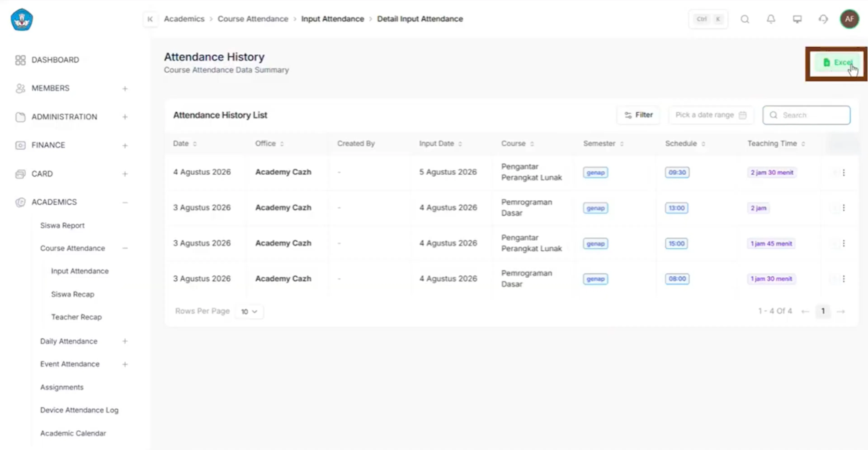
Task: Pick a date range field
Action: point(711,115)
